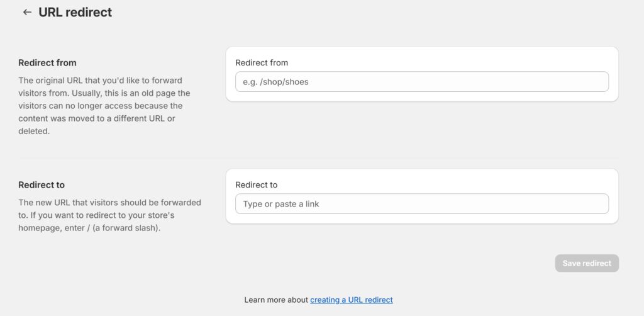Focus the Redirect to link field
The image size is (644, 316).
click(422, 204)
